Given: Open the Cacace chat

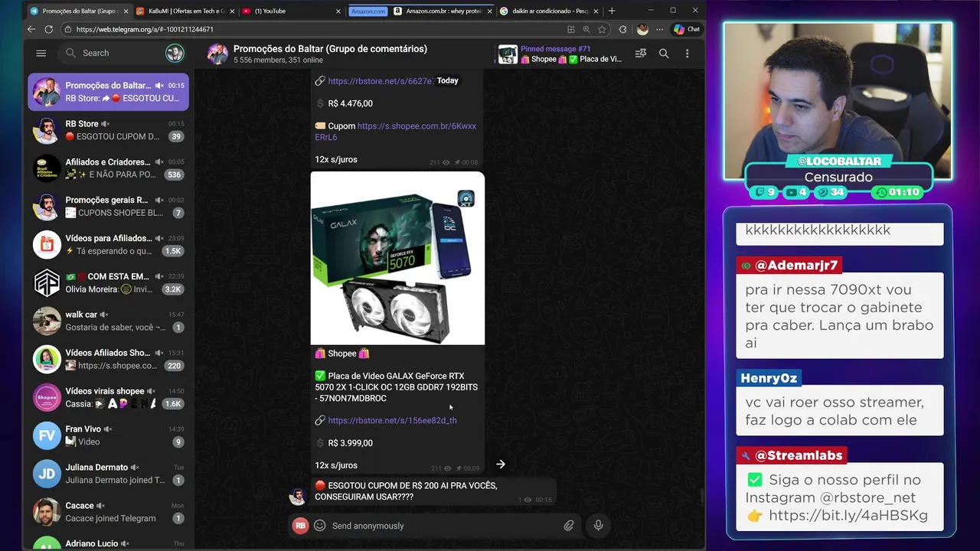Looking at the screenshot, I should [x=109, y=512].
